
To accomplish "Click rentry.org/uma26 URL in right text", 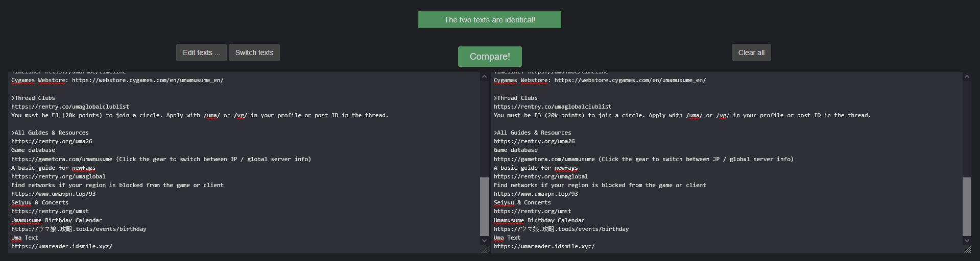I will point(534,141).
